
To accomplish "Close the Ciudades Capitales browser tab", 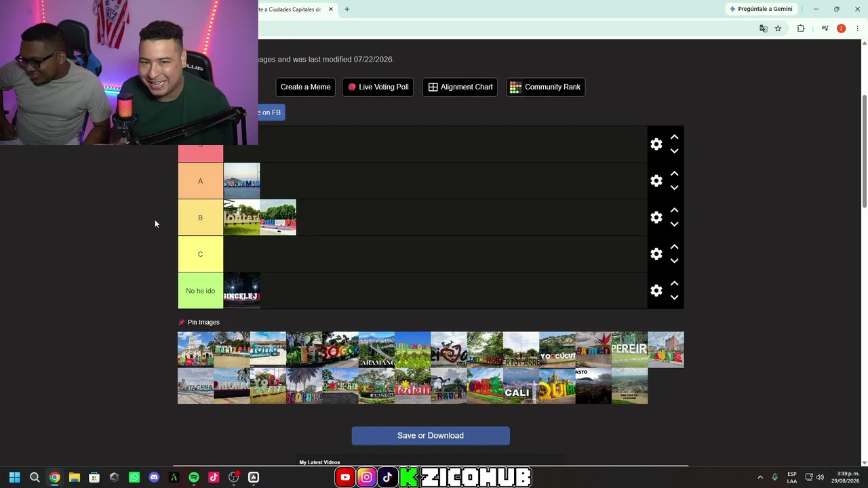I will pos(331,9).
